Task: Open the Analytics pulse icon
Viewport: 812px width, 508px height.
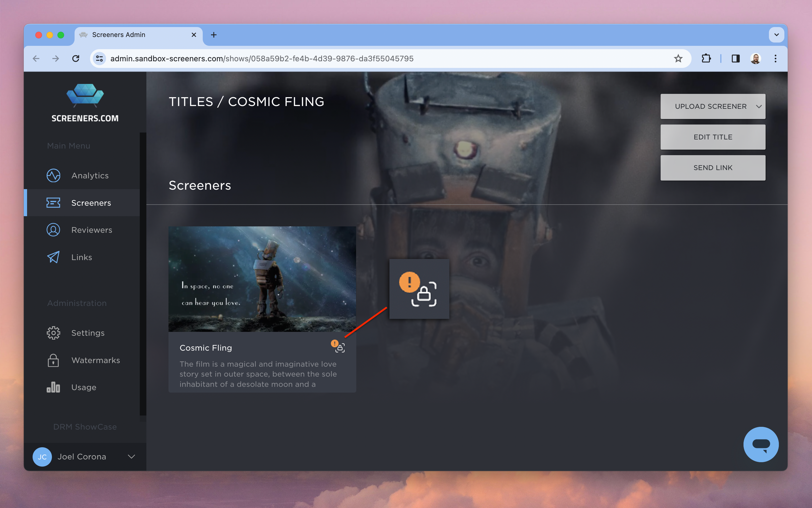Action: click(x=53, y=175)
